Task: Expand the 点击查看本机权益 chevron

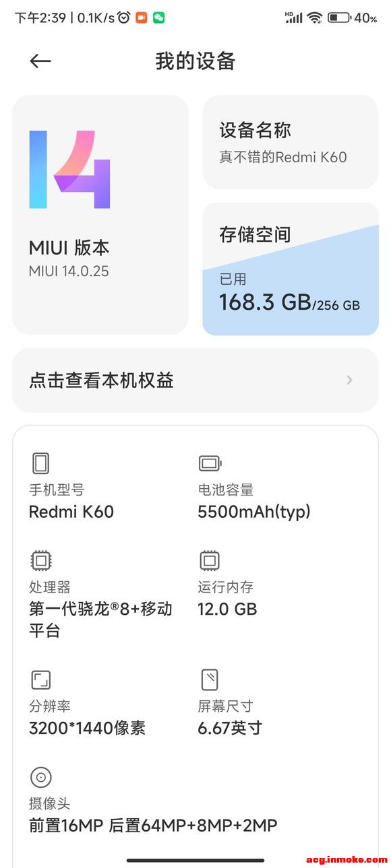Action: pyautogui.click(x=349, y=380)
